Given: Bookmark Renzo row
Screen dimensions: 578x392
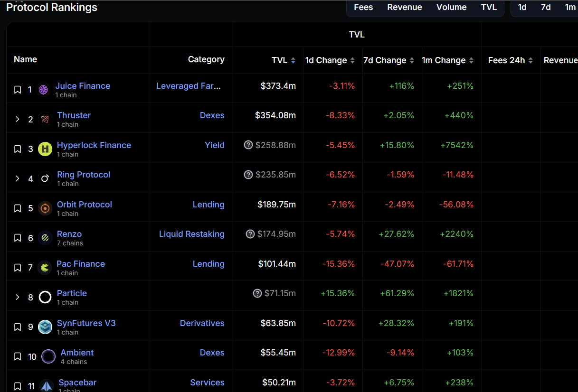Looking at the screenshot, I should click(18, 238).
